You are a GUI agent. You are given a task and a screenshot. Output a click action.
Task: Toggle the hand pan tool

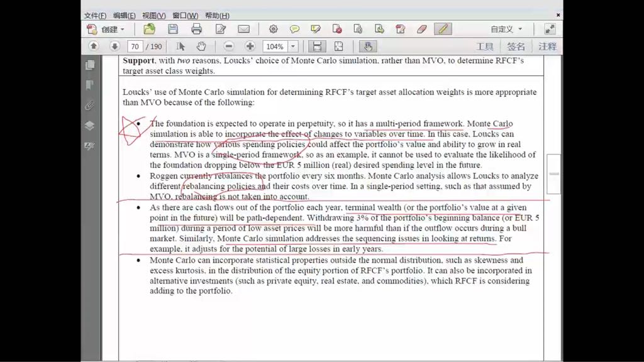201,47
